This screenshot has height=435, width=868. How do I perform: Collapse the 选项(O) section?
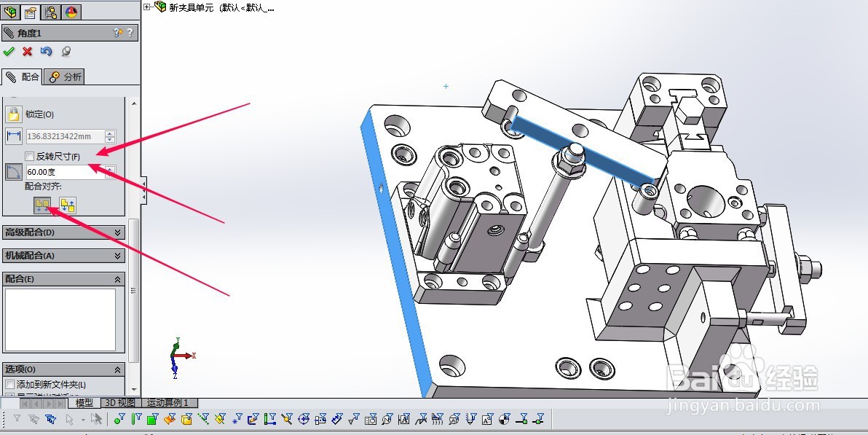tap(63, 369)
